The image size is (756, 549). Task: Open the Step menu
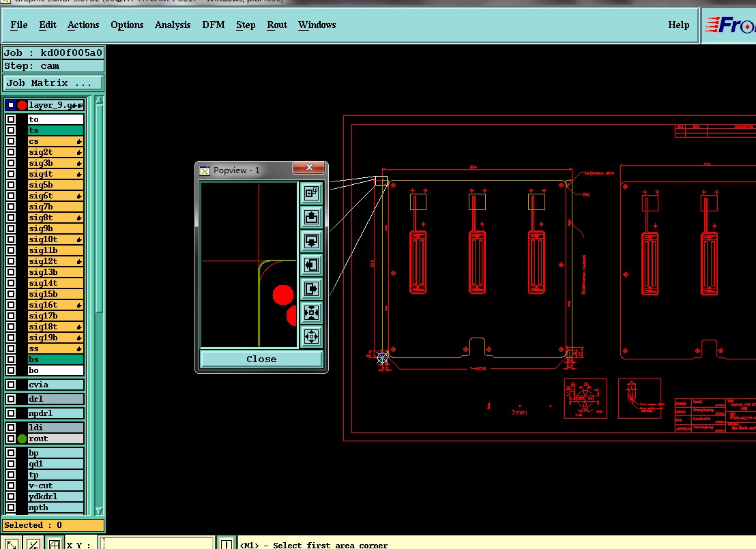246,25
